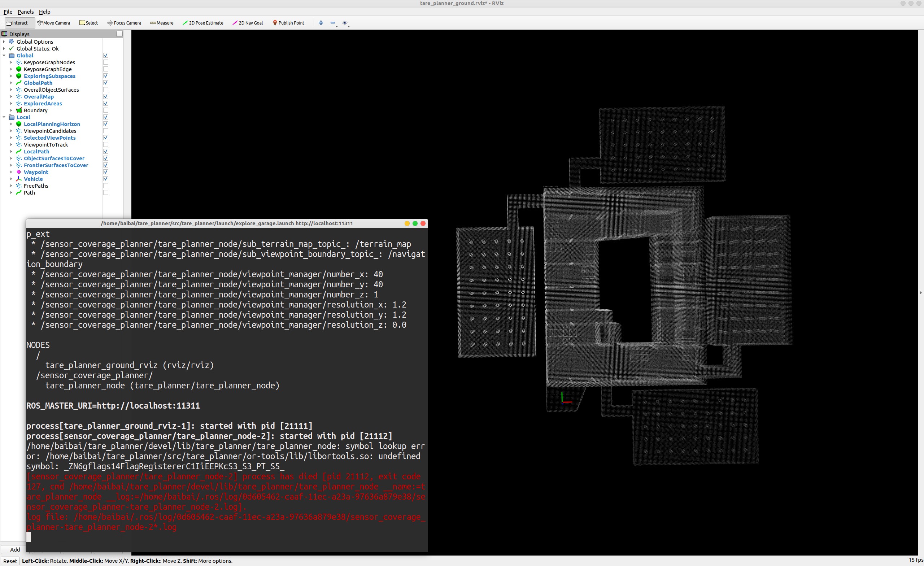Screen dimensions: 924x566
Task: Activate the Measure tool
Action: pos(162,23)
